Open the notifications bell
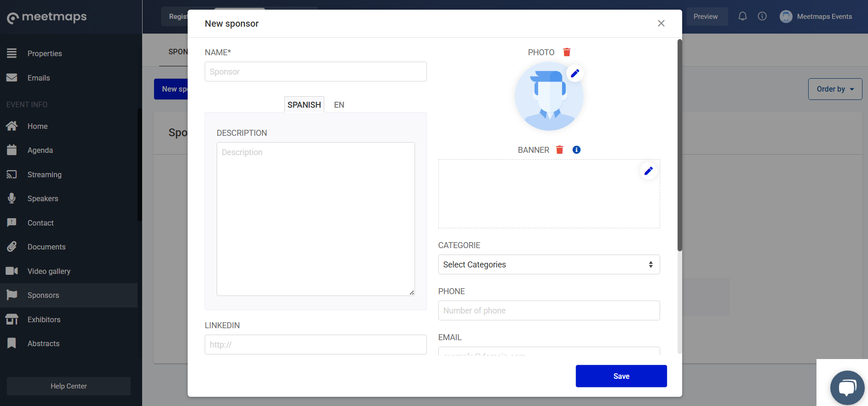Image resolution: width=868 pixels, height=406 pixels. tap(742, 17)
